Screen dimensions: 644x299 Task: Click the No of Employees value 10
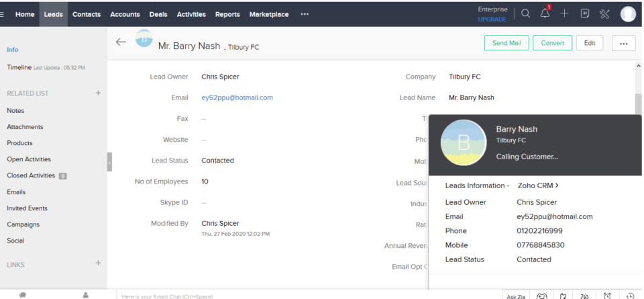pyautogui.click(x=205, y=181)
